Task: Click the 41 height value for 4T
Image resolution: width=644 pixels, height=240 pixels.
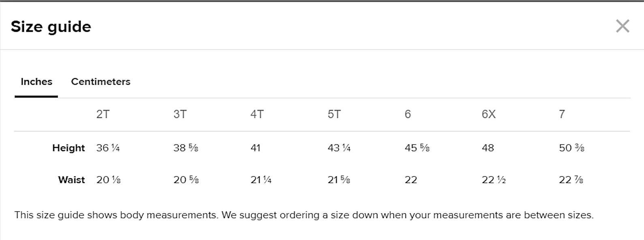Action: click(x=255, y=148)
